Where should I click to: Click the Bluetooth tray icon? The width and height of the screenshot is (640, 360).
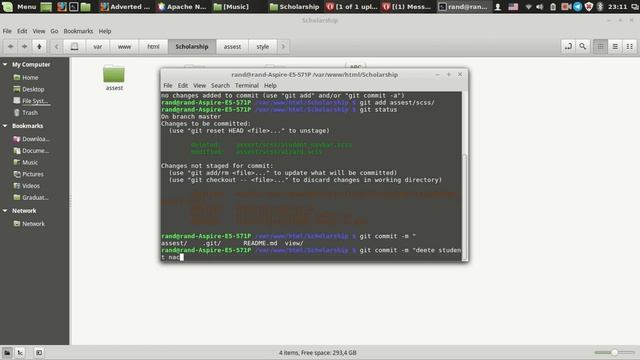click(600, 7)
